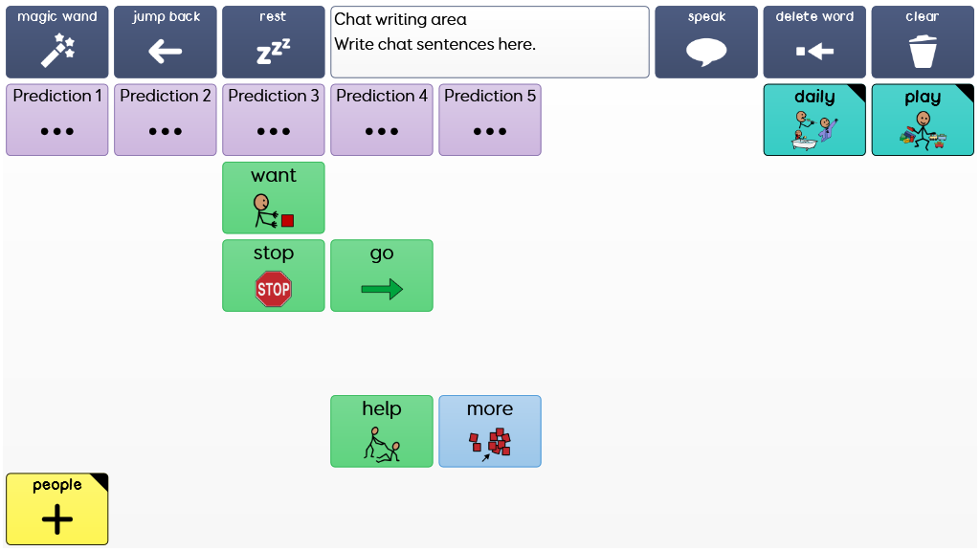Choose the stop sign cell

tap(273, 275)
